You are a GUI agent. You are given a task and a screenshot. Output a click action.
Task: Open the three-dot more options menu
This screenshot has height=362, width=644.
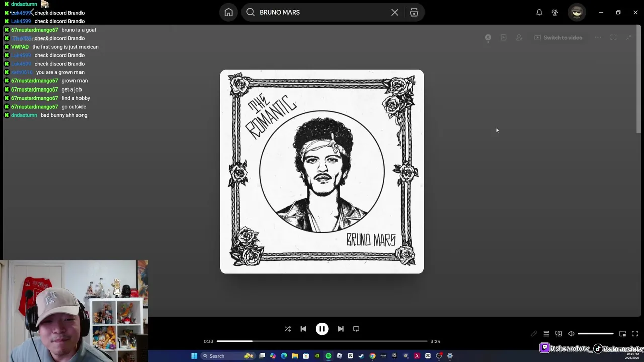point(598,38)
